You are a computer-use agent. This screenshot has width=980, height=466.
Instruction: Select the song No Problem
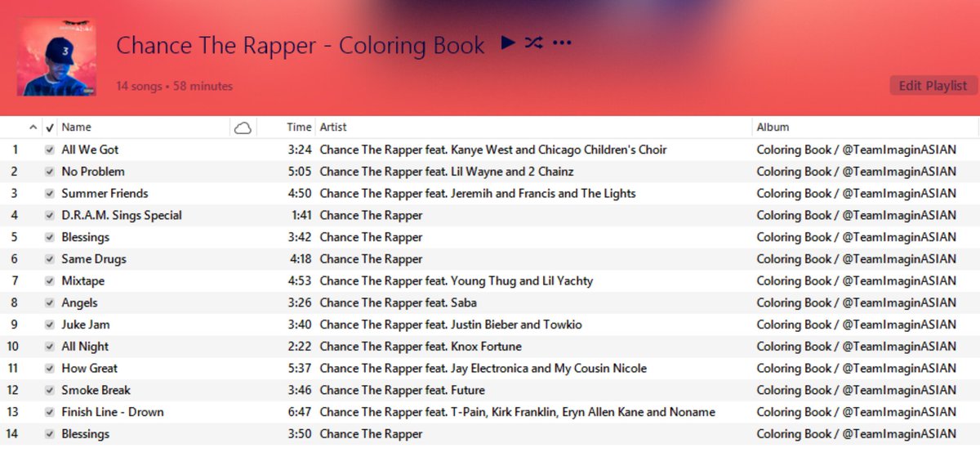tap(93, 172)
